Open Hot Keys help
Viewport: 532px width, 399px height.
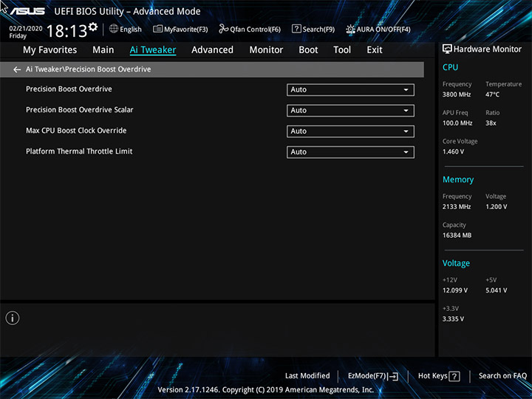click(439, 376)
